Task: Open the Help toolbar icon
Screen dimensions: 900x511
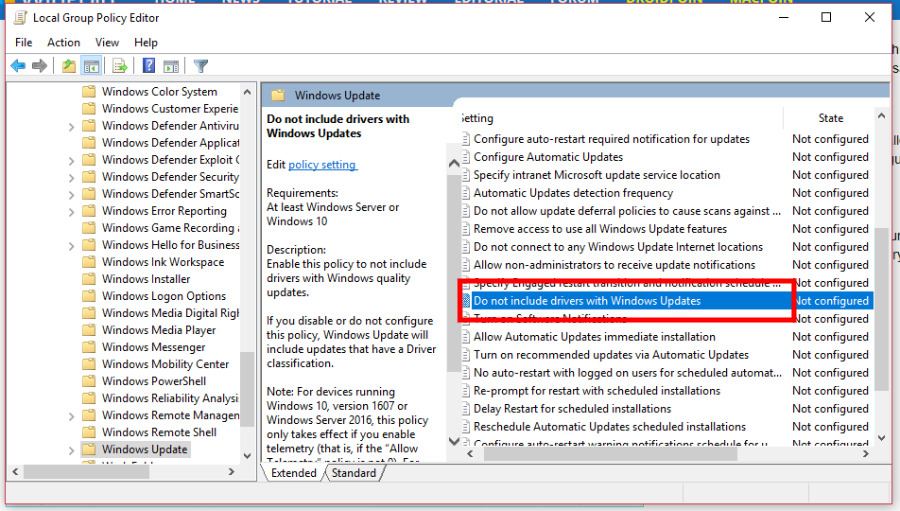Action: click(x=149, y=66)
